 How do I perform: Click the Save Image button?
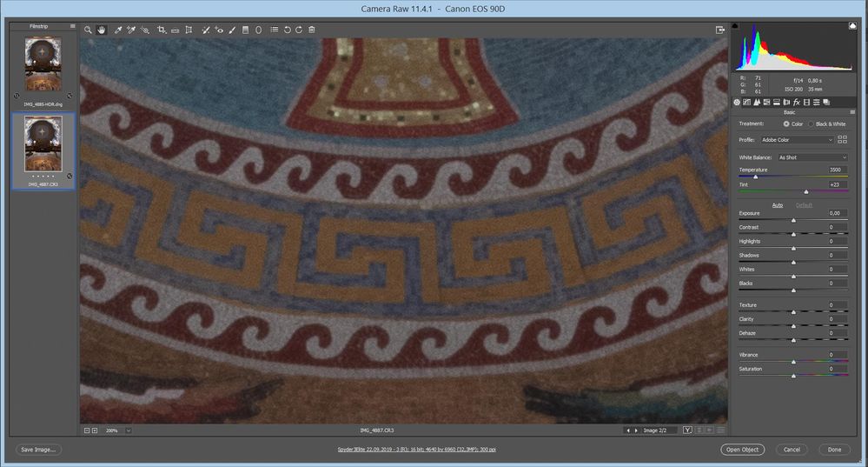click(38, 450)
